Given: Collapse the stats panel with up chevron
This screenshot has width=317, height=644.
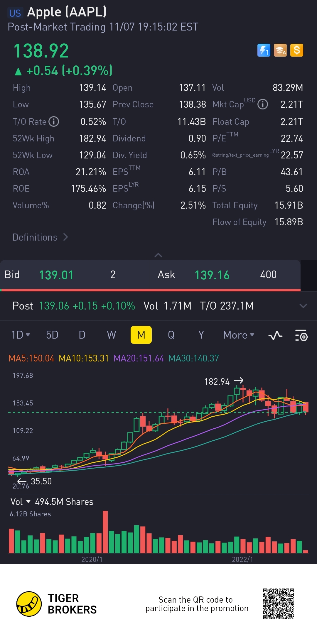Looking at the screenshot, I should [158, 255].
